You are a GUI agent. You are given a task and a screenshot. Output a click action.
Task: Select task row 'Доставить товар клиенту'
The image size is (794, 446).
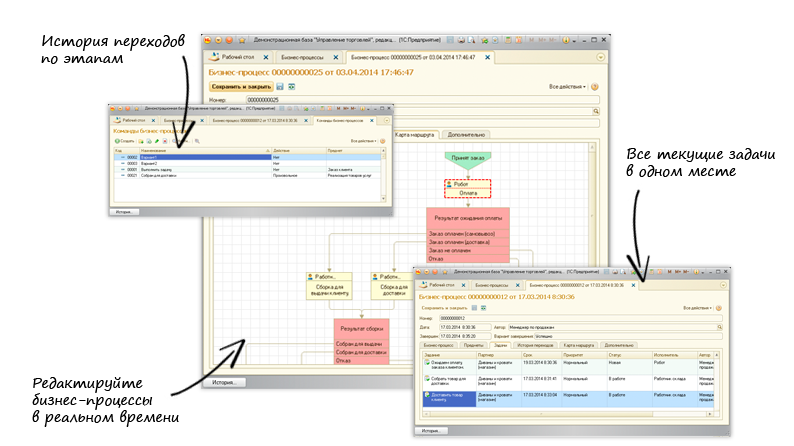pyautogui.click(x=448, y=397)
